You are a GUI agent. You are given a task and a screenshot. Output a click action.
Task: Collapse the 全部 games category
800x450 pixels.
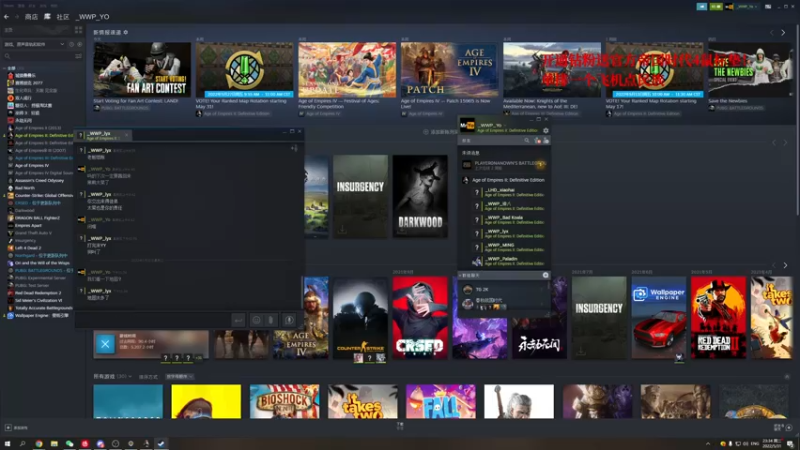pos(5,68)
